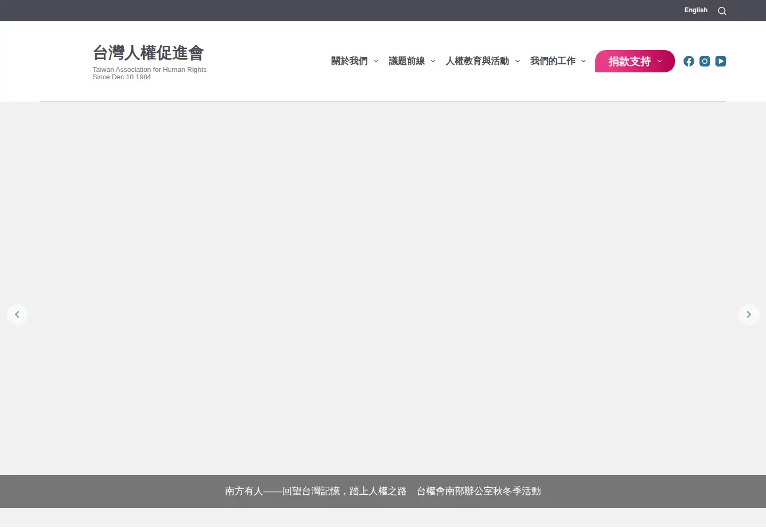The width and height of the screenshot is (766, 532).
Task: Expand chevron next to 我們的工作
Action: click(x=584, y=61)
